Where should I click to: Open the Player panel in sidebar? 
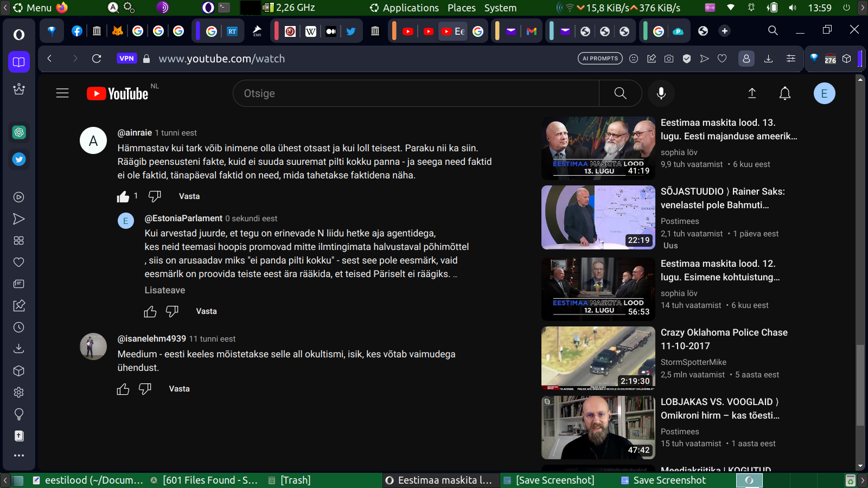pyautogui.click(x=19, y=197)
